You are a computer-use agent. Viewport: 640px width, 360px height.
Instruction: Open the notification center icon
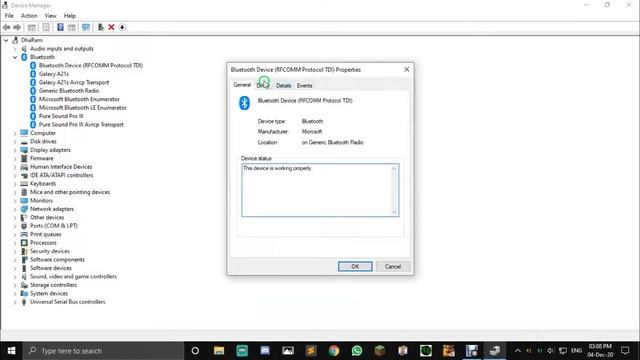pos(625,351)
